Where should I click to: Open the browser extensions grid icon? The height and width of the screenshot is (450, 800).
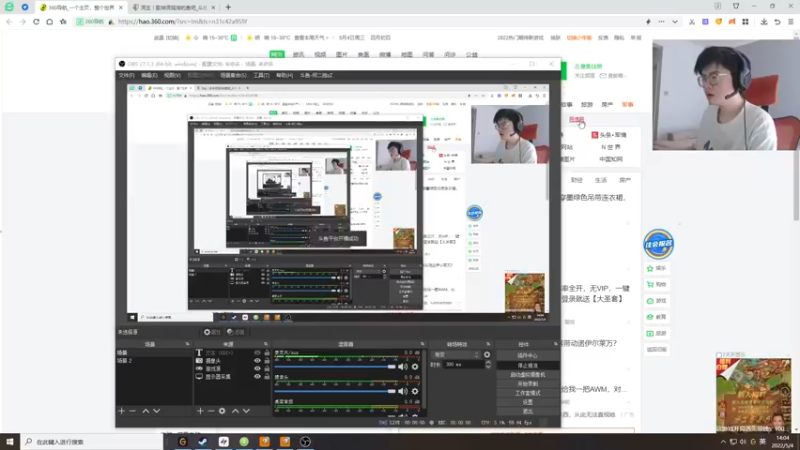point(745,21)
